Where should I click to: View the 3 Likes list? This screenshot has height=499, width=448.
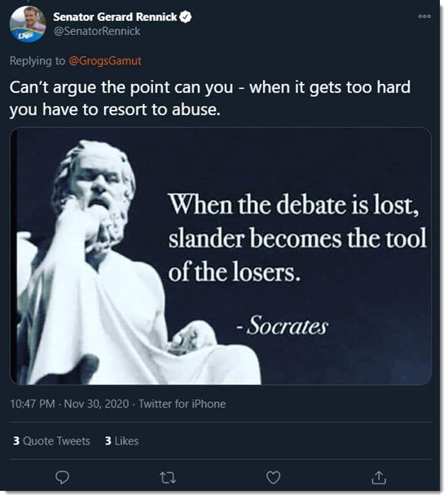pos(121,440)
